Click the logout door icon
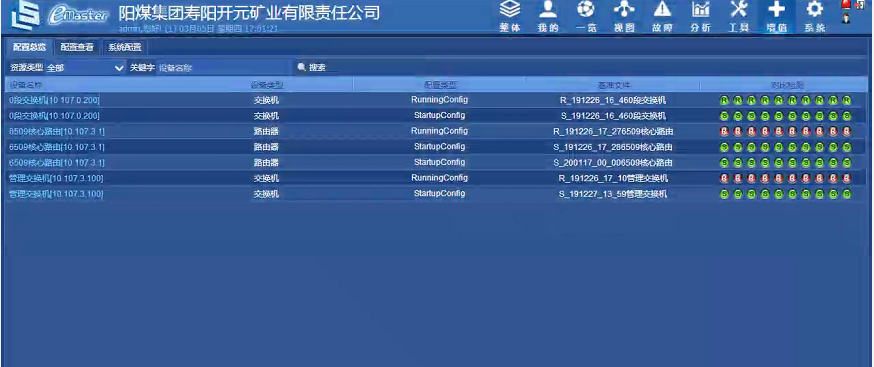874x367 pixels. click(x=859, y=4)
